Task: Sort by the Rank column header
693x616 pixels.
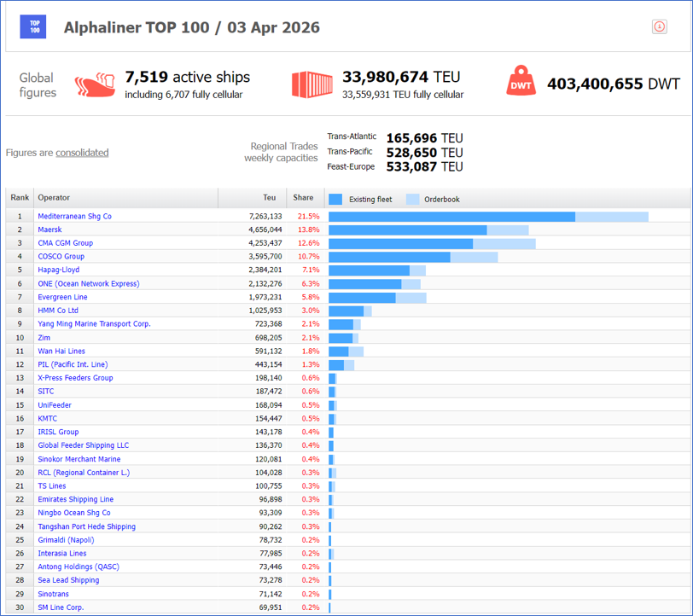Action: 20,198
